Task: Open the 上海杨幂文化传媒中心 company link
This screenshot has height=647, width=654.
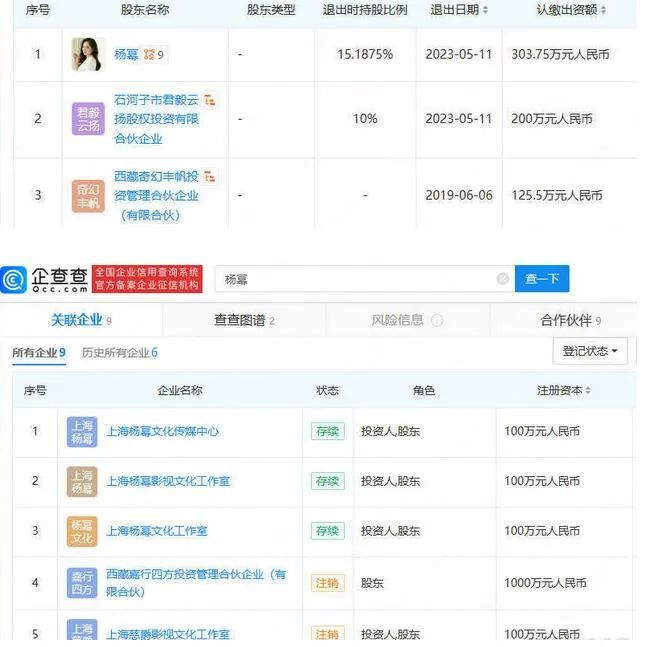Action: tap(162, 432)
